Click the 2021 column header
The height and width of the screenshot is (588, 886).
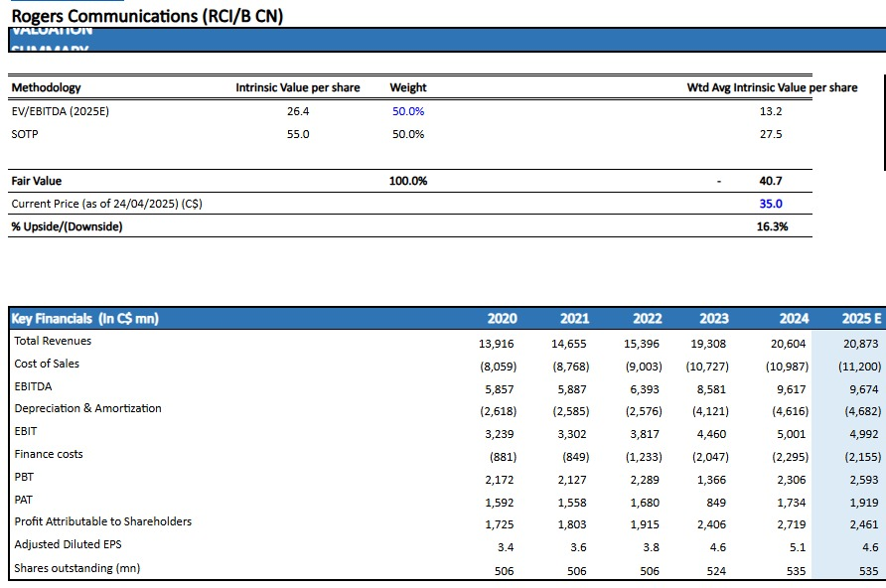574,319
